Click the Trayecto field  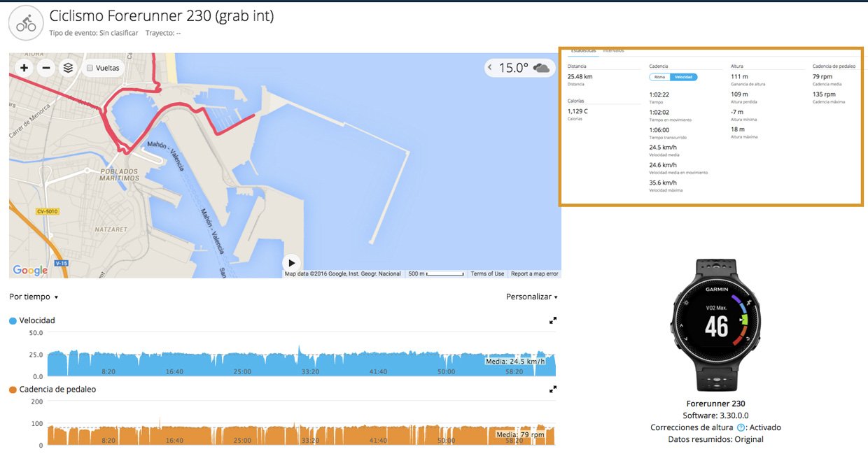tap(163, 33)
